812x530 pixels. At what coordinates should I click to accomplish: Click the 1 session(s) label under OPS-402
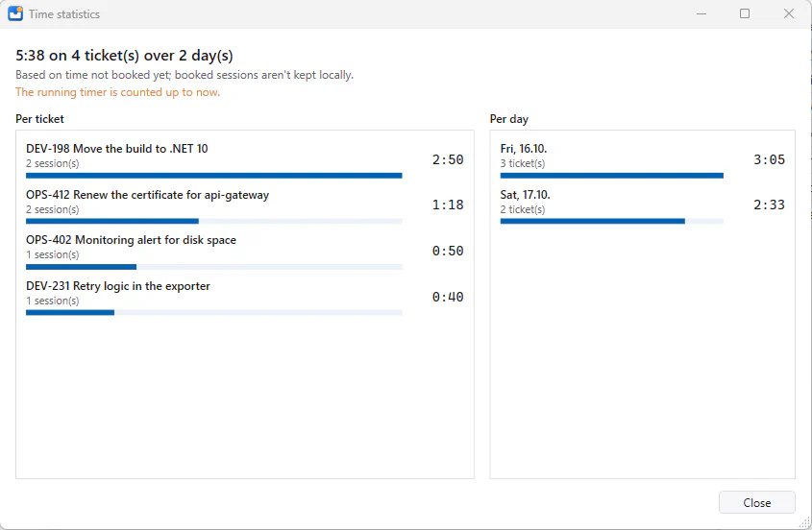tap(52, 254)
